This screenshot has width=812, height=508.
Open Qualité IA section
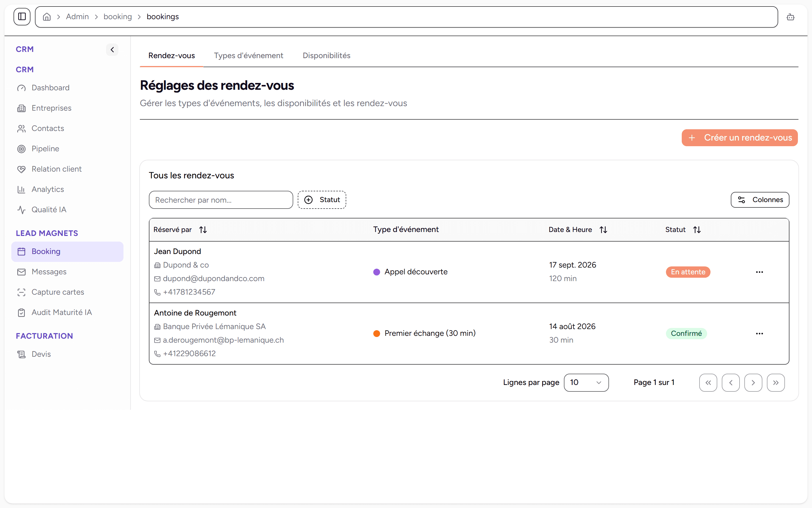point(67,210)
